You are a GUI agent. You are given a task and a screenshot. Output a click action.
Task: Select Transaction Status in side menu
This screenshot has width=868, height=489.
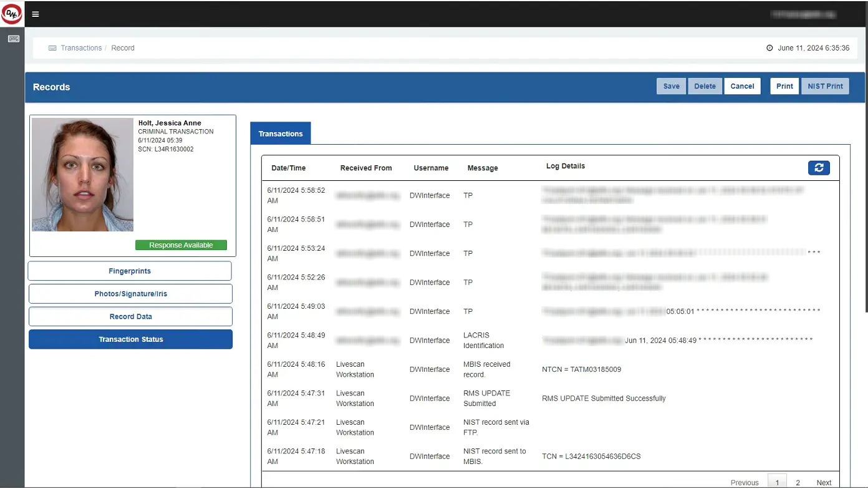pos(130,339)
